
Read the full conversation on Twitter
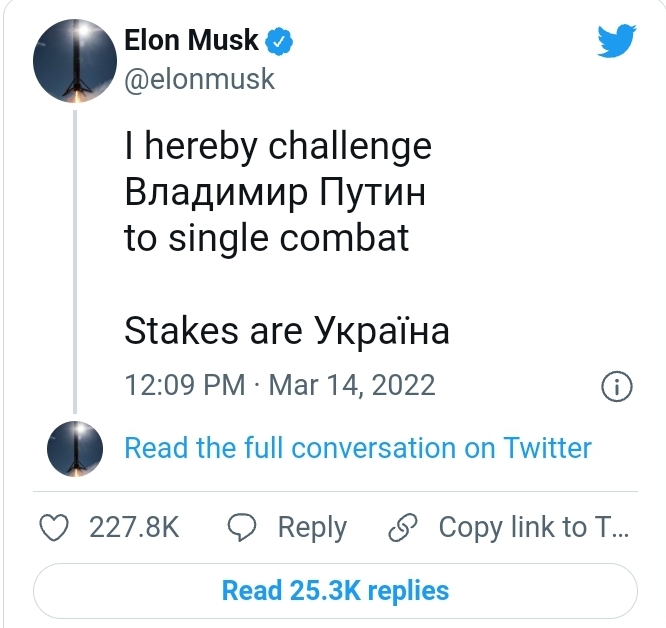click(x=357, y=447)
